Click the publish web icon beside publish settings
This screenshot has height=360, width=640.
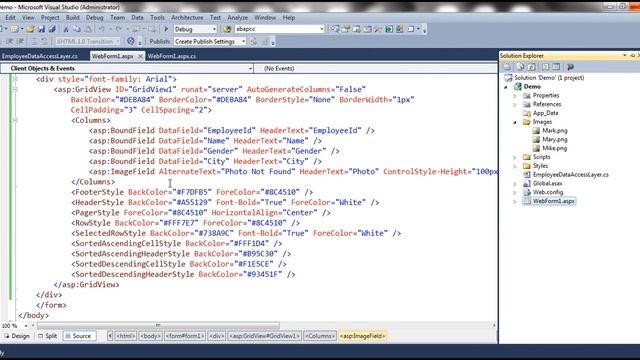[x=254, y=41]
